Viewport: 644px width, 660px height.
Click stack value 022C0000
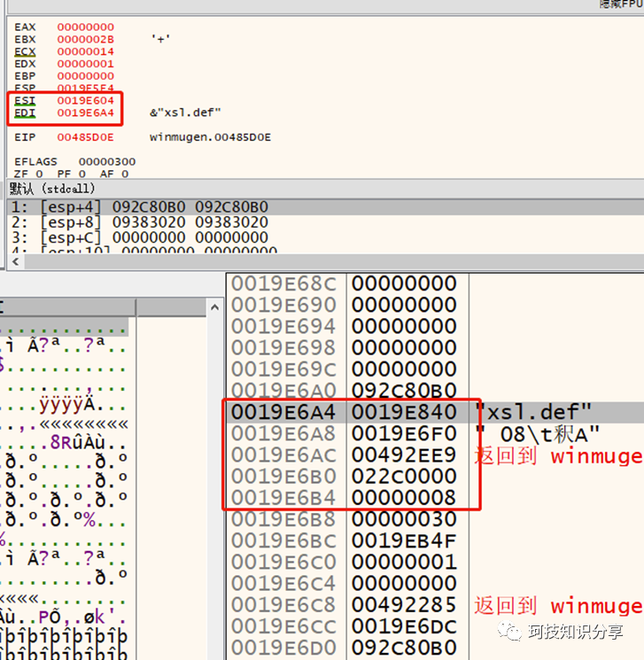[404, 476]
